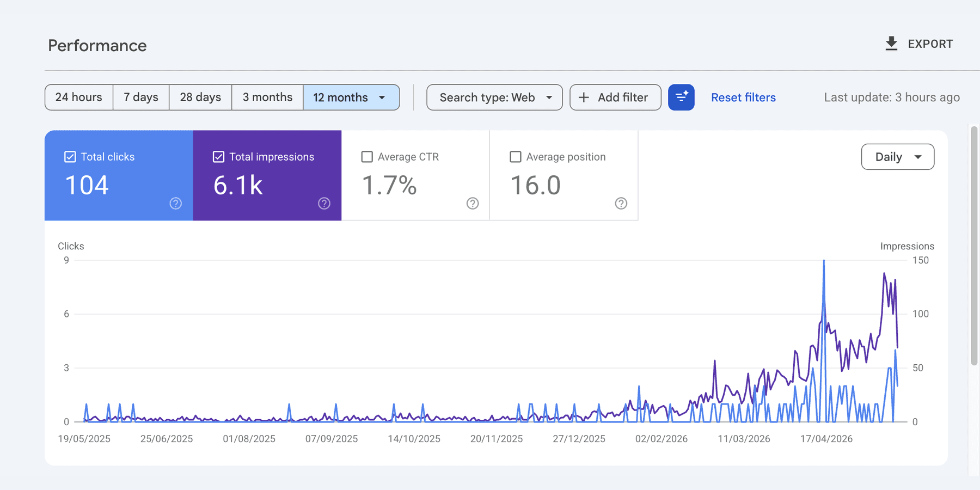Click the 17/04/2026 axis date label
The image size is (980, 490).
[826, 439]
